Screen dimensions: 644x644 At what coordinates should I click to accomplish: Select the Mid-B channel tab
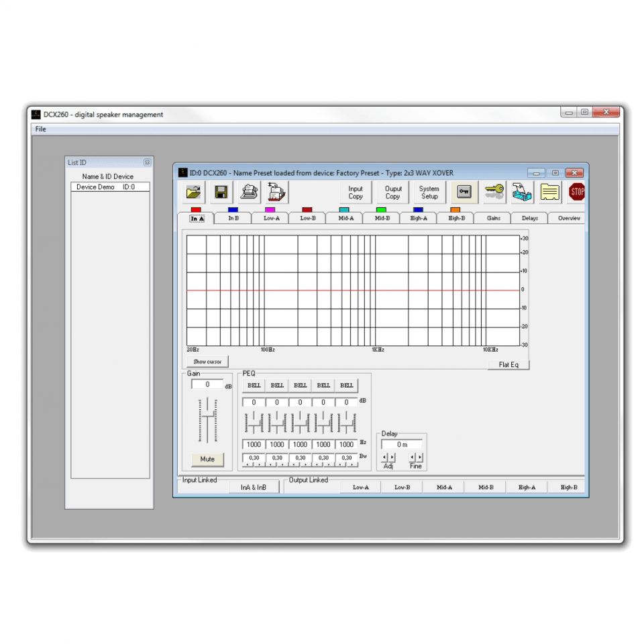coord(382,218)
